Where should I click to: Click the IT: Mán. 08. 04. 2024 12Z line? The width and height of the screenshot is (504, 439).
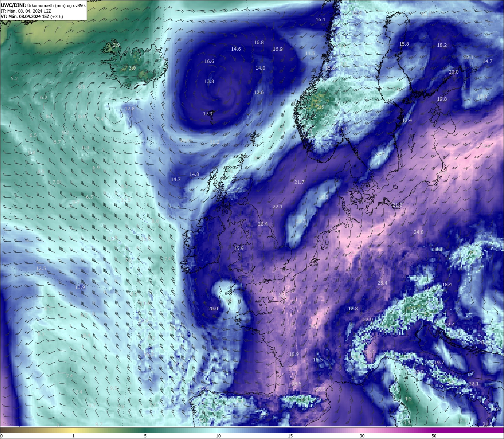(x=26, y=11)
